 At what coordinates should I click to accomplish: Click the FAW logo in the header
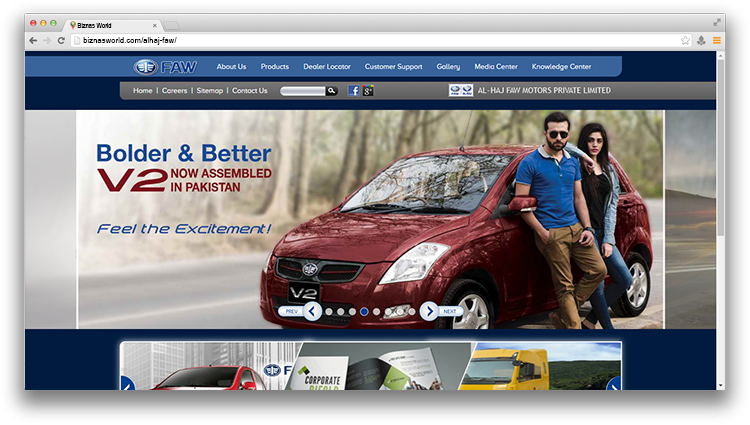pyautogui.click(x=165, y=67)
